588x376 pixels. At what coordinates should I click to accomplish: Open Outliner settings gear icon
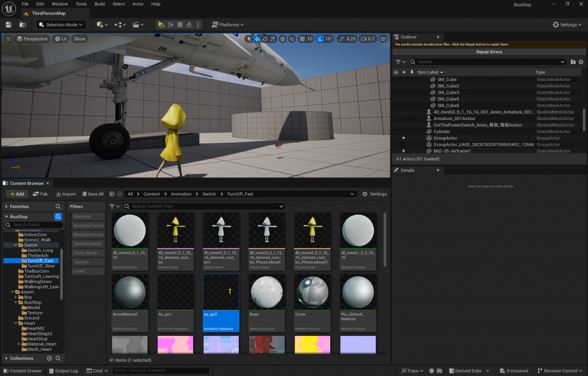tap(581, 62)
